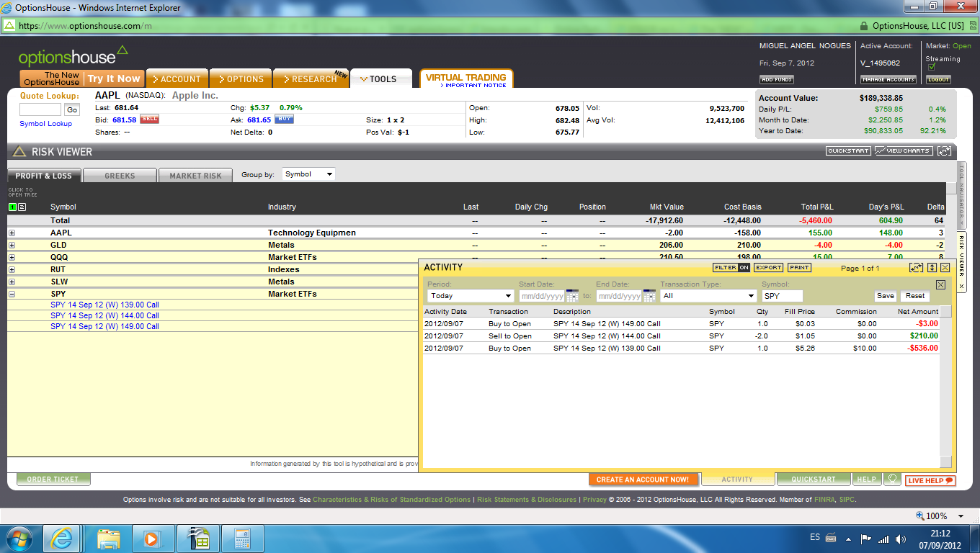The image size is (980, 553).
Task: Expand the RUT row
Action: pyautogui.click(x=12, y=270)
